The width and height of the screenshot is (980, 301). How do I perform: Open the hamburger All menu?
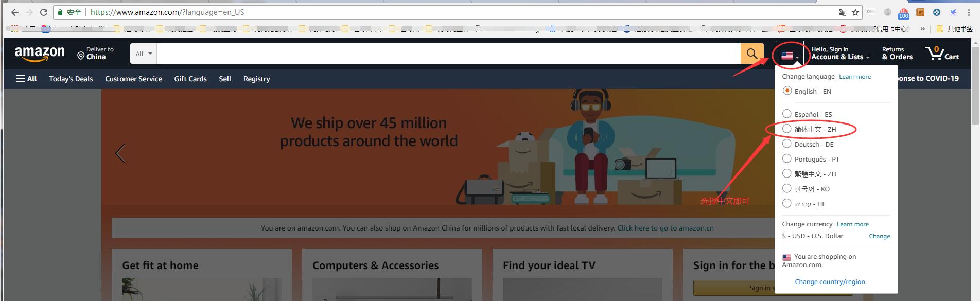point(26,79)
